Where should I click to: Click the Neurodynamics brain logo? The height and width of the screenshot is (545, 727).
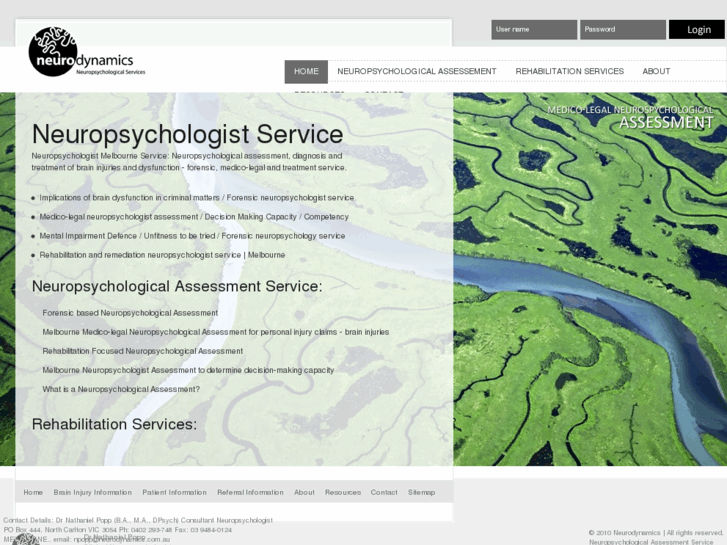[x=86, y=51]
